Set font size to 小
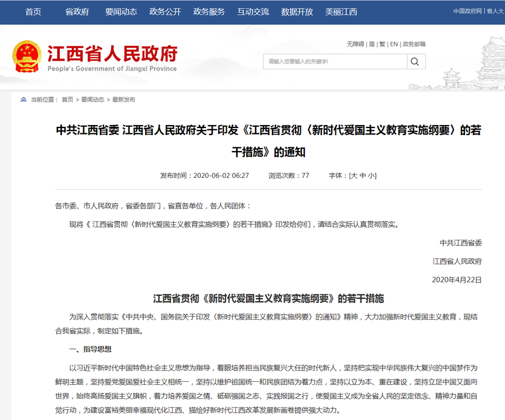Image resolution: width=505 pixels, height=420 pixels. [x=371, y=176]
